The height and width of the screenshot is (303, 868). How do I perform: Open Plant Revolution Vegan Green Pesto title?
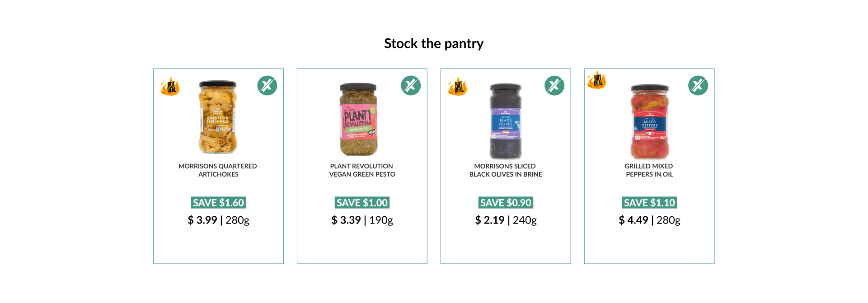tap(362, 170)
